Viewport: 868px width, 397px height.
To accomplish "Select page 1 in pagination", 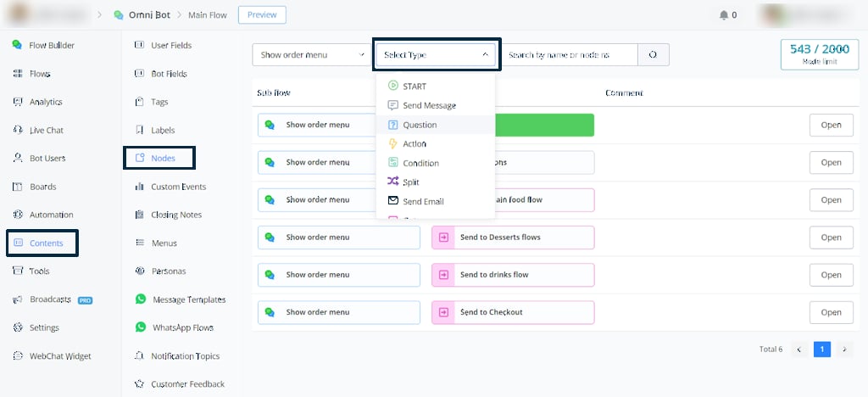I will (x=822, y=349).
